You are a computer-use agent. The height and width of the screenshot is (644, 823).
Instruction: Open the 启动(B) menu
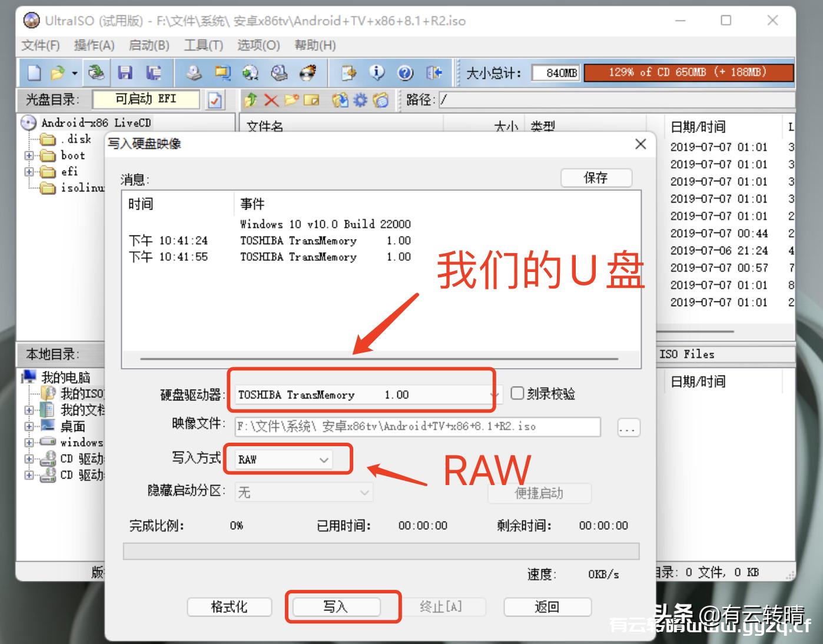[149, 45]
